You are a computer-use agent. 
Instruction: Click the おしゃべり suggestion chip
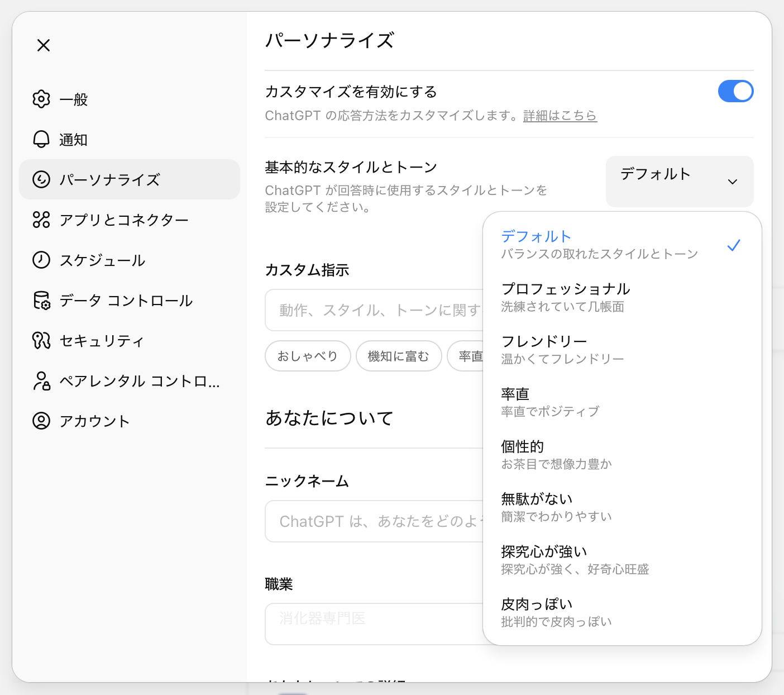308,356
